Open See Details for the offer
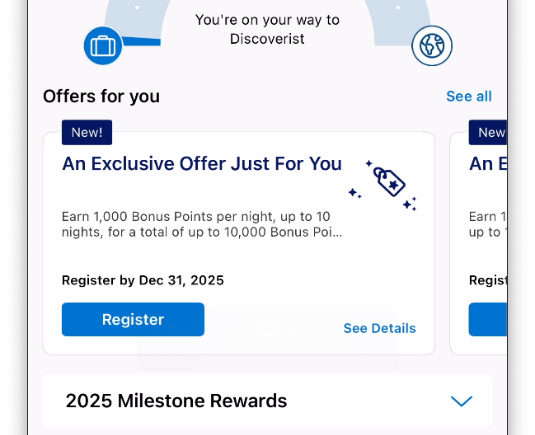 coord(379,328)
